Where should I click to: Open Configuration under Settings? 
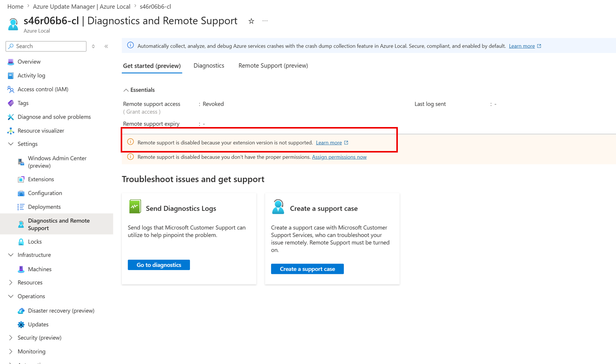tap(45, 193)
